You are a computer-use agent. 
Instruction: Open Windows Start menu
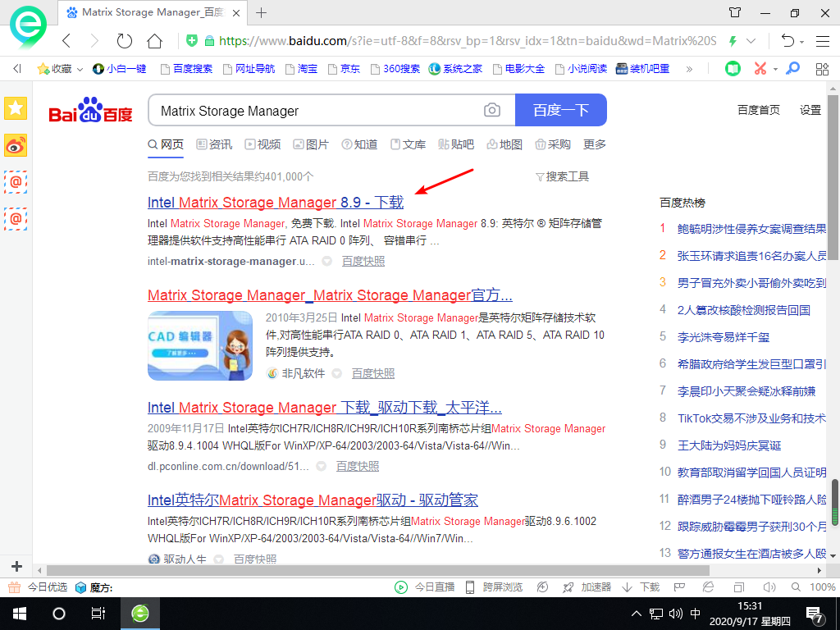click(x=20, y=614)
